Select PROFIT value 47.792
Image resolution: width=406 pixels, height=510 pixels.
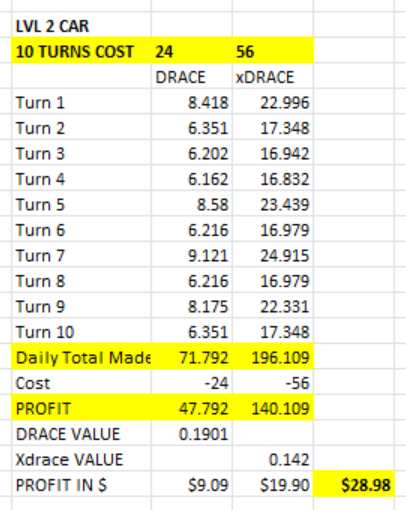point(192,408)
